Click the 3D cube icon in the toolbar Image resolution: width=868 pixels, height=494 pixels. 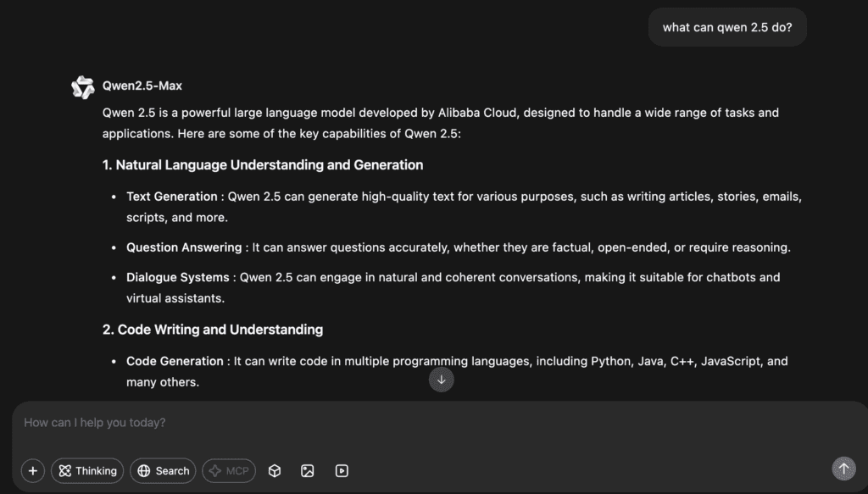[275, 470]
